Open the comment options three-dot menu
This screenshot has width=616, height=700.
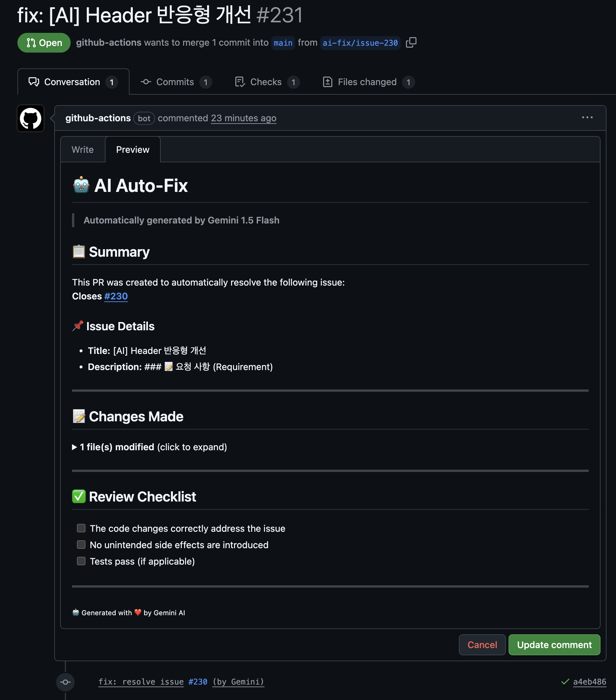[x=587, y=117]
